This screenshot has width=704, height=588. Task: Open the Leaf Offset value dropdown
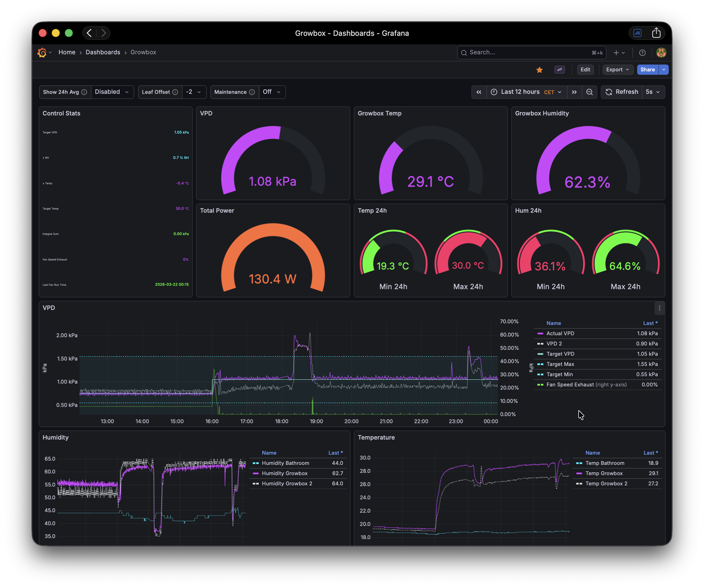tap(194, 92)
